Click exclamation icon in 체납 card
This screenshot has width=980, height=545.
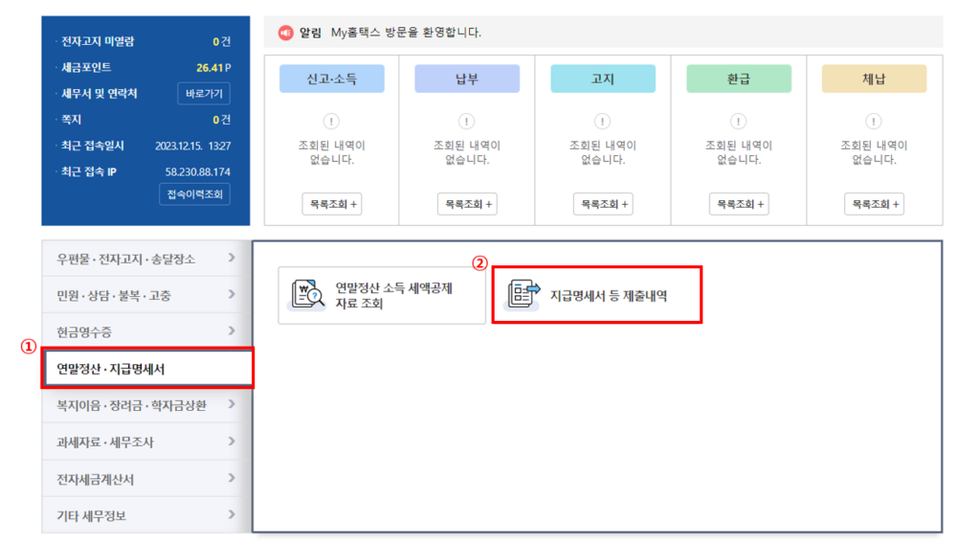pos(874,121)
